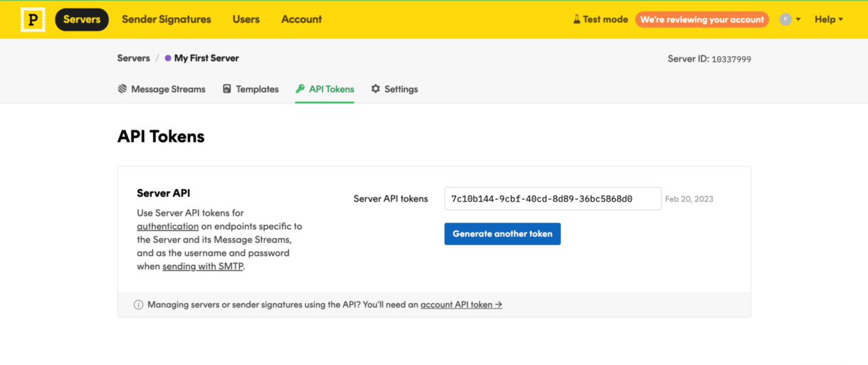Open the Sender Signatures menu
Viewport: 868px width, 365px height.
pyautogui.click(x=167, y=19)
